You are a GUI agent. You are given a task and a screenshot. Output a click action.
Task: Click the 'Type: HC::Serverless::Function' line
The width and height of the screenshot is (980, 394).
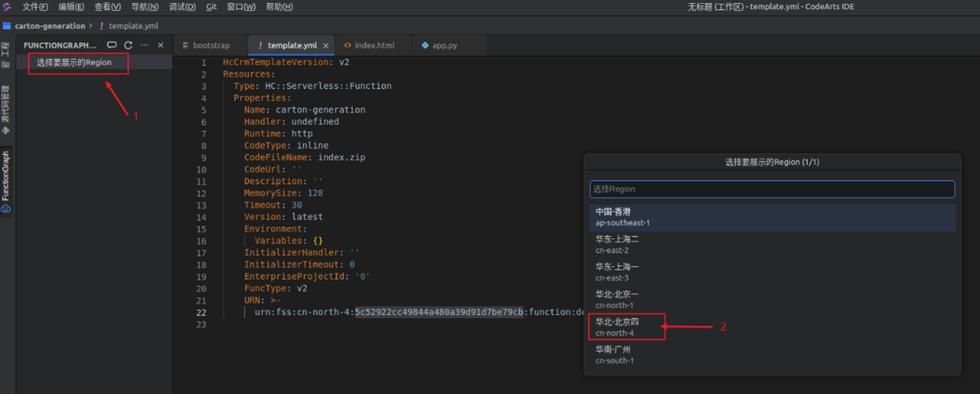tap(312, 86)
